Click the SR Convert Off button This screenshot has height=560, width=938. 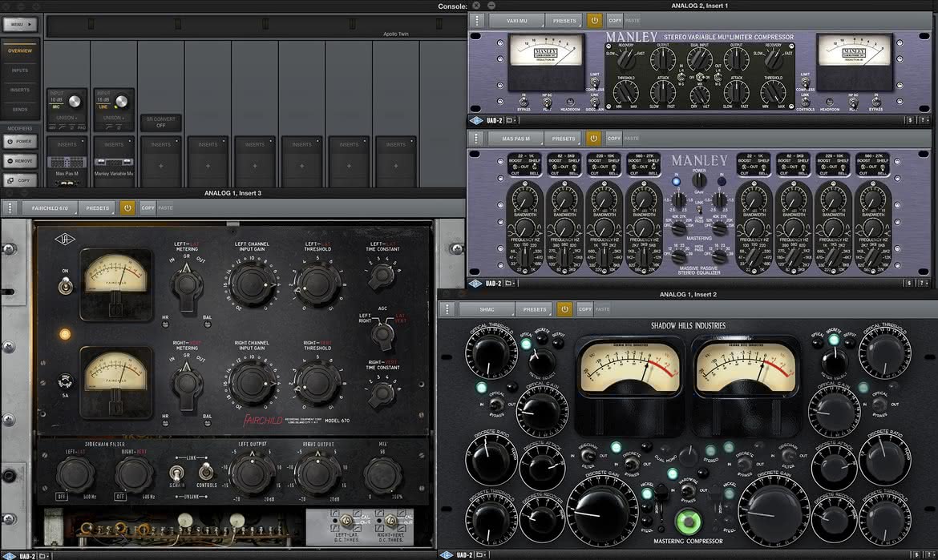tap(161, 122)
